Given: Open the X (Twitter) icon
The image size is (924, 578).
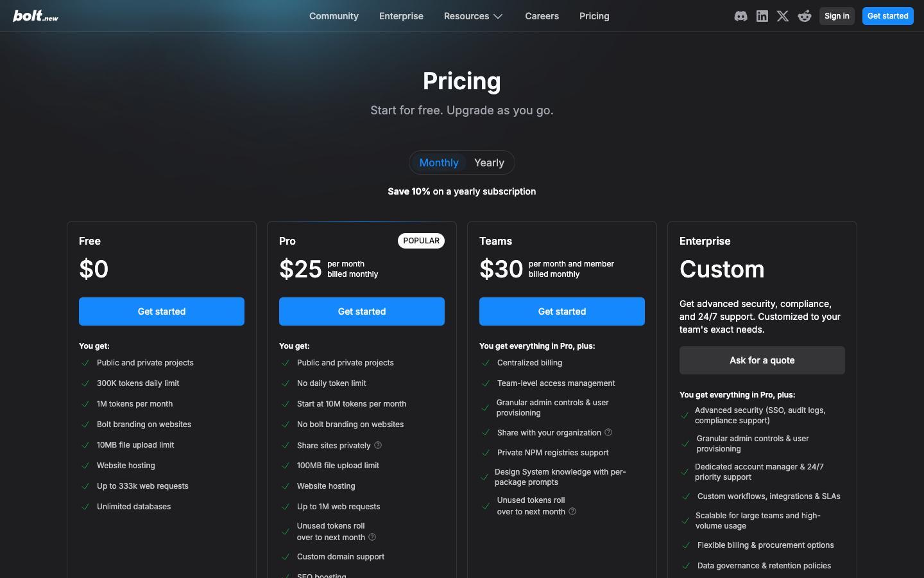Looking at the screenshot, I should [x=783, y=16].
